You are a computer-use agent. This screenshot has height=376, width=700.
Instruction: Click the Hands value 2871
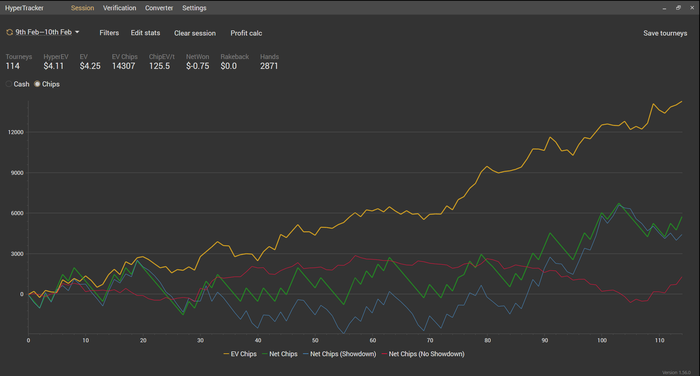click(269, 66)
